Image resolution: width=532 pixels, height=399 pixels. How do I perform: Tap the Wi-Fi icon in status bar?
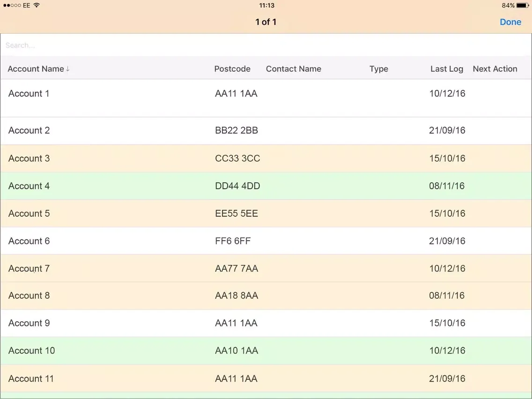pos(37,6)
